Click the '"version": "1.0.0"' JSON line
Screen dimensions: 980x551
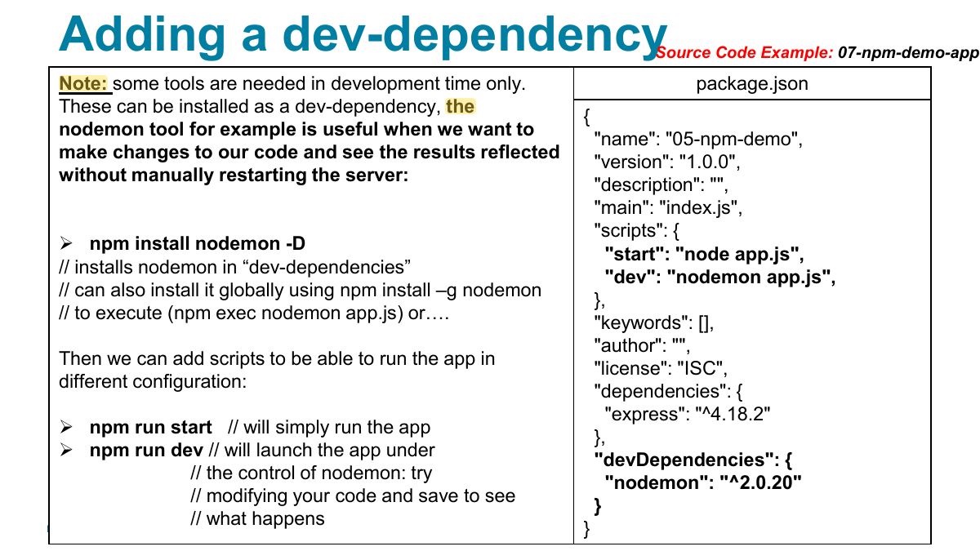[667, 162]
